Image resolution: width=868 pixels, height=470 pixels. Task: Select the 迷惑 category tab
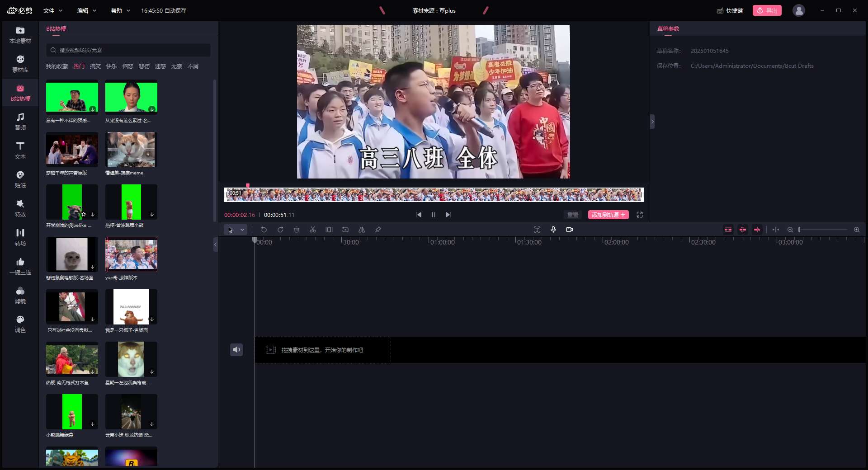click(160, 66)
